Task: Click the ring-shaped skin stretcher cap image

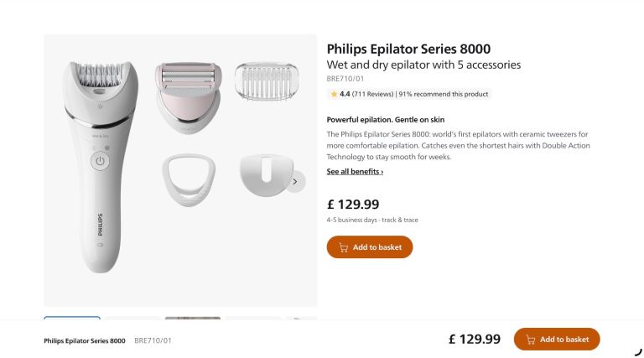Action: pos(188,181)
